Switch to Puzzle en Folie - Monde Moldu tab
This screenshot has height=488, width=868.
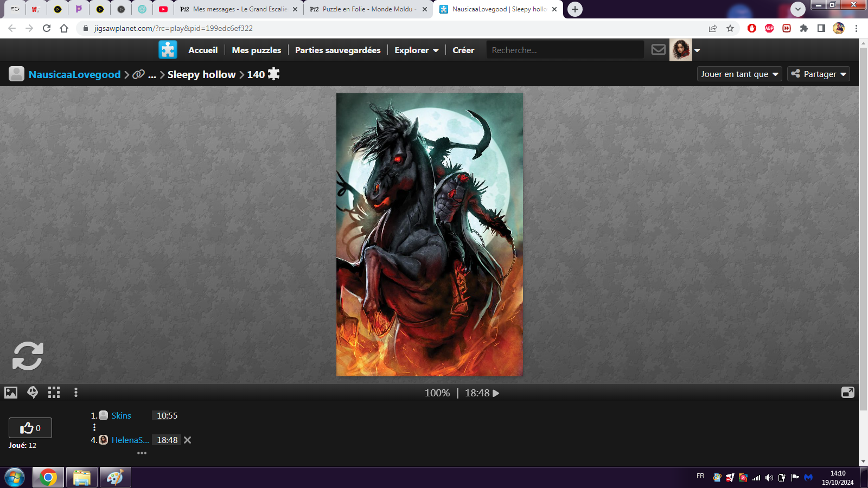point(369,9)
